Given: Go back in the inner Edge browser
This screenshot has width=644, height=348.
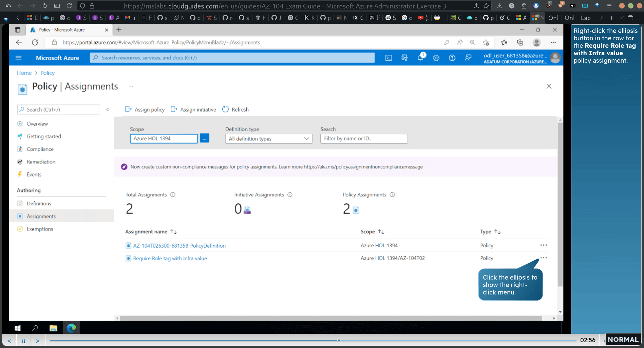Looking at the screenshot, I should [x=19, y=42].
